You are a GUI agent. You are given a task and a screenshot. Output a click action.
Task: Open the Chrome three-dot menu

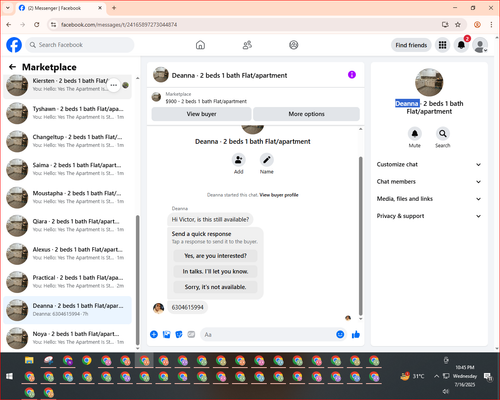491,25
